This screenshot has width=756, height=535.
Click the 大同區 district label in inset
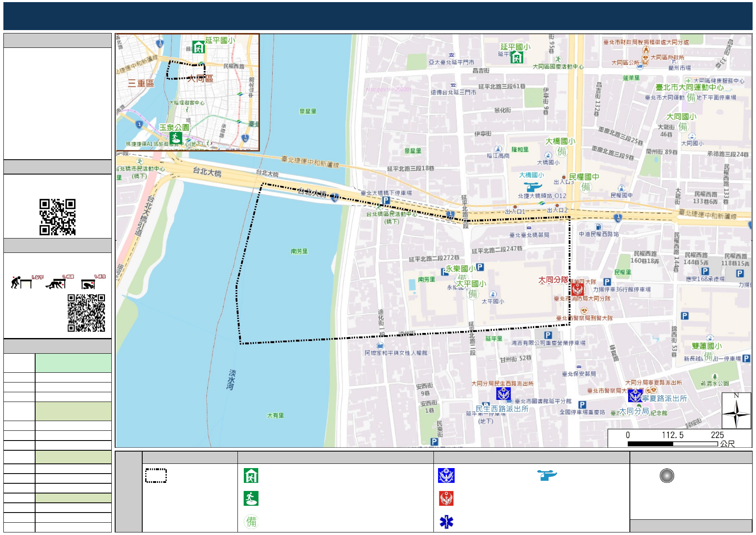[200, 78]
